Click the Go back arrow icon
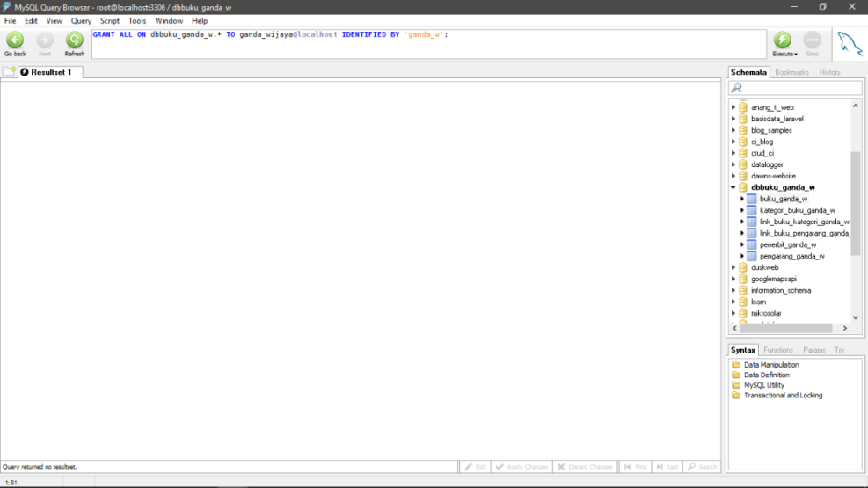868x488 pixels. pos(15,40)
